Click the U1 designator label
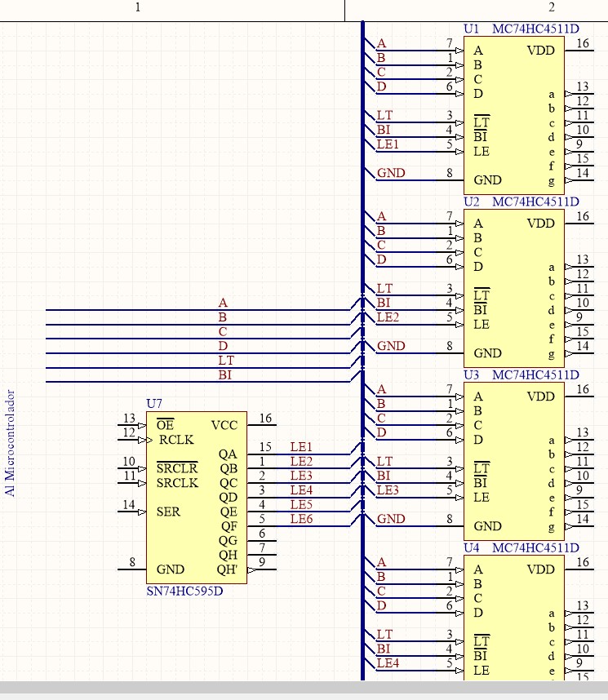This screenshot has height=700, width=608. coord(471,29)
